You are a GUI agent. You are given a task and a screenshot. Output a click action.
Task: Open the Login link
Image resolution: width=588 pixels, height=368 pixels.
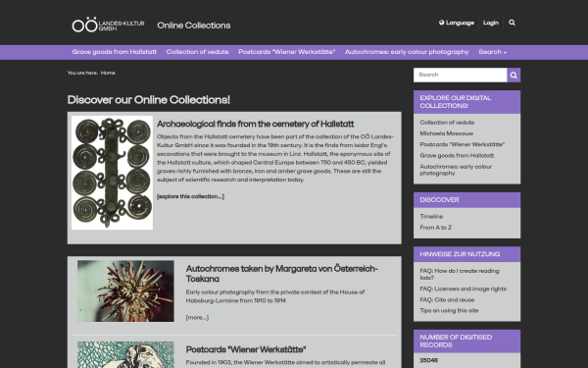click(491, 23)
